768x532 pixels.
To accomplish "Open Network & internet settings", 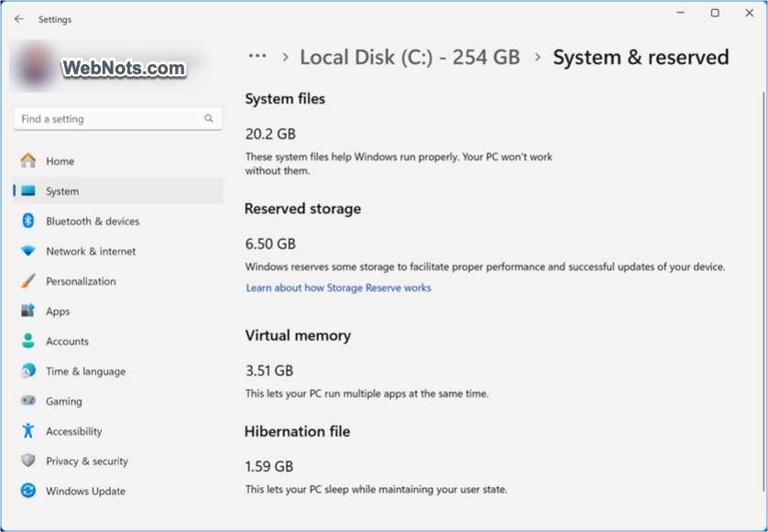I will point(117,251).
